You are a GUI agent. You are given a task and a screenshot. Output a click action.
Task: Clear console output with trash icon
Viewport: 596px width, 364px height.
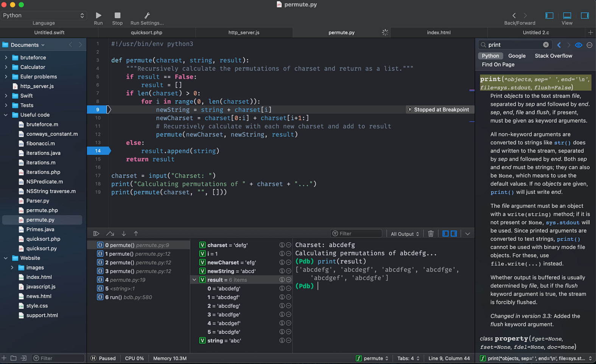point(431,234)
